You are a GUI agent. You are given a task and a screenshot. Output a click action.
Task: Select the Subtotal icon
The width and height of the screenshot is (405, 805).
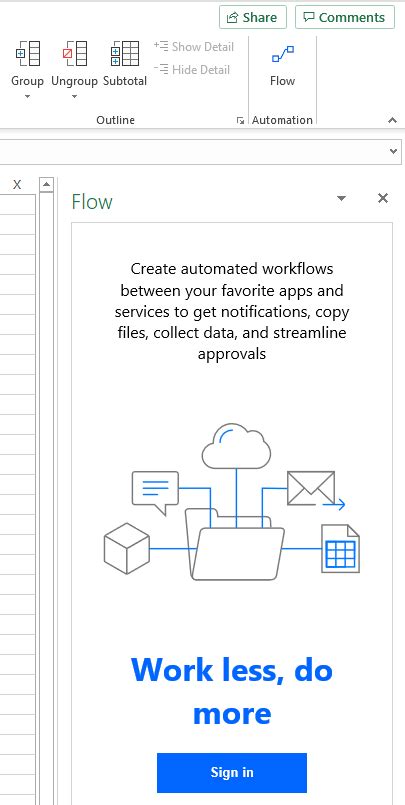tap(125, 53)
